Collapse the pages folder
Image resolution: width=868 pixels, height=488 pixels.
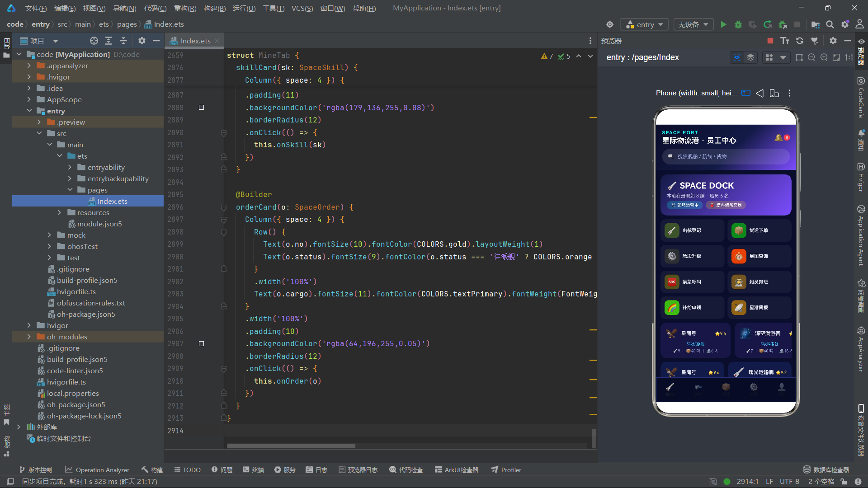point(70,190)
